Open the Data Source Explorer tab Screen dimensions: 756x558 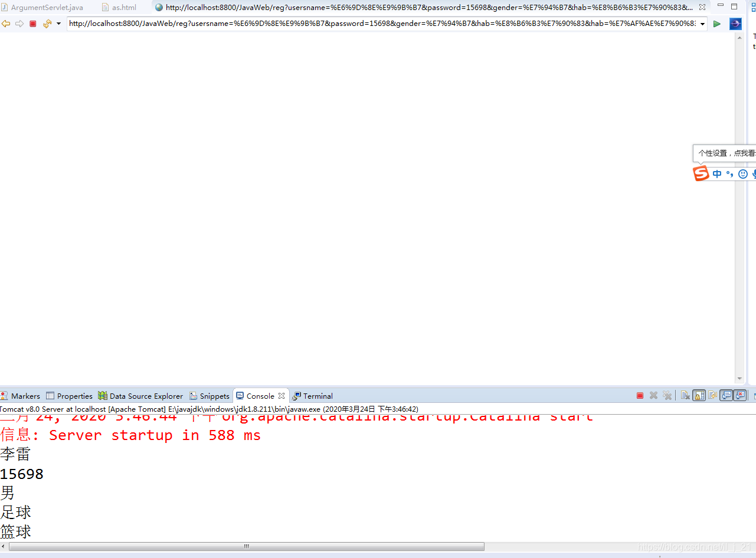coord(141,396)
